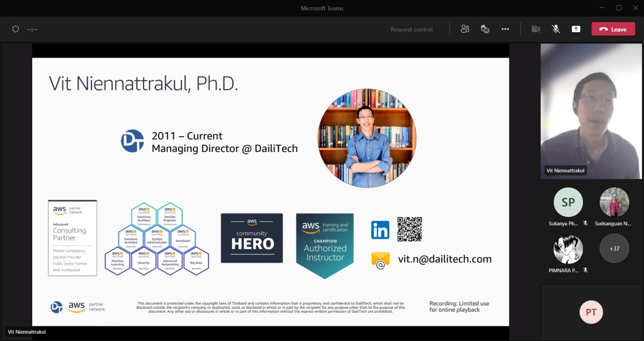644x341 pixels.
Task: Turn on the camera
Action: click(536, 29)
